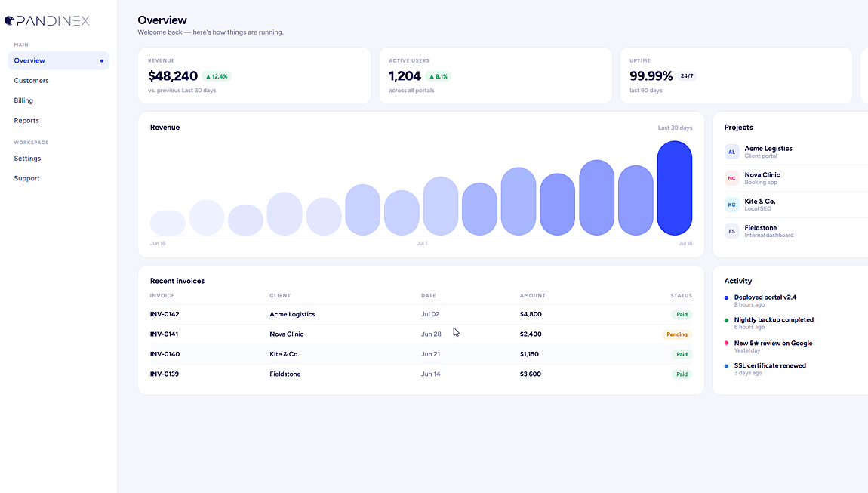Select the 1,204 active users value

405,76
